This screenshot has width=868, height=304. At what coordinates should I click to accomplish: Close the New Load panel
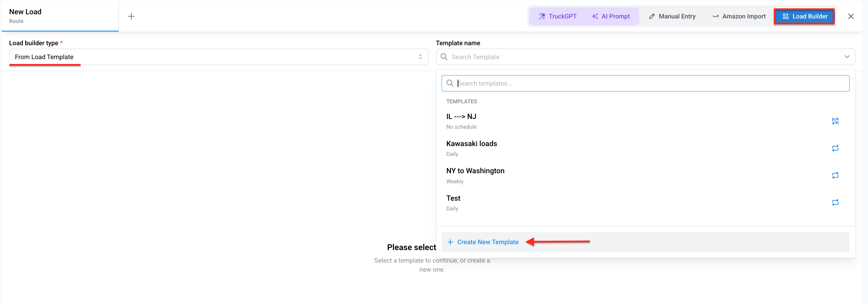(851, 16)
